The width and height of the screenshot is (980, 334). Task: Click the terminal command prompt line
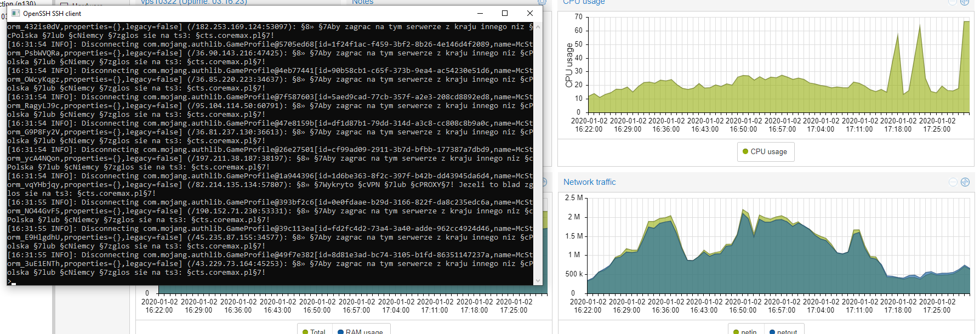[x=11, y=282]
